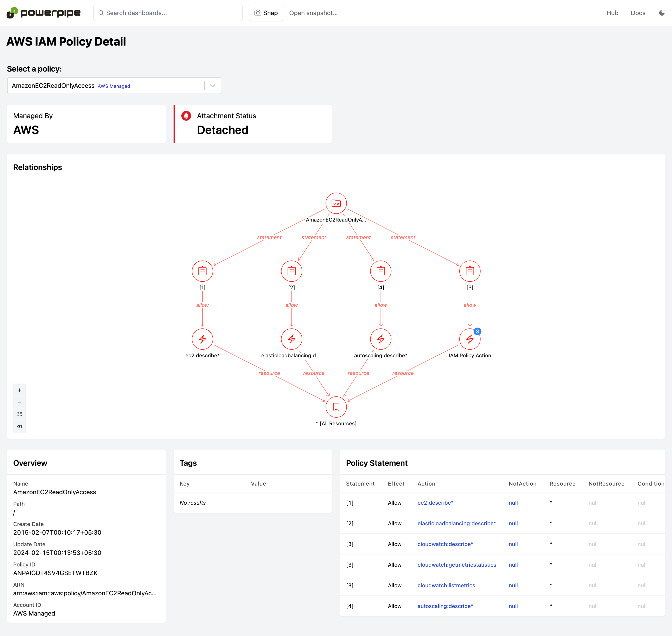The height and width of the screenshot is (636, 672).
Task: Click the graph zoom out minus button
Action: (19, 402)
